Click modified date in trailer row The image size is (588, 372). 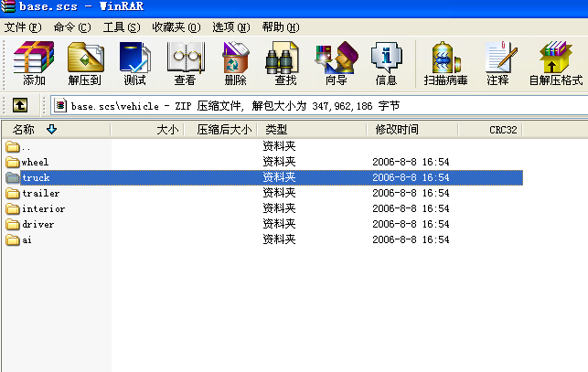pyautogui.click(x=411, y=193)
